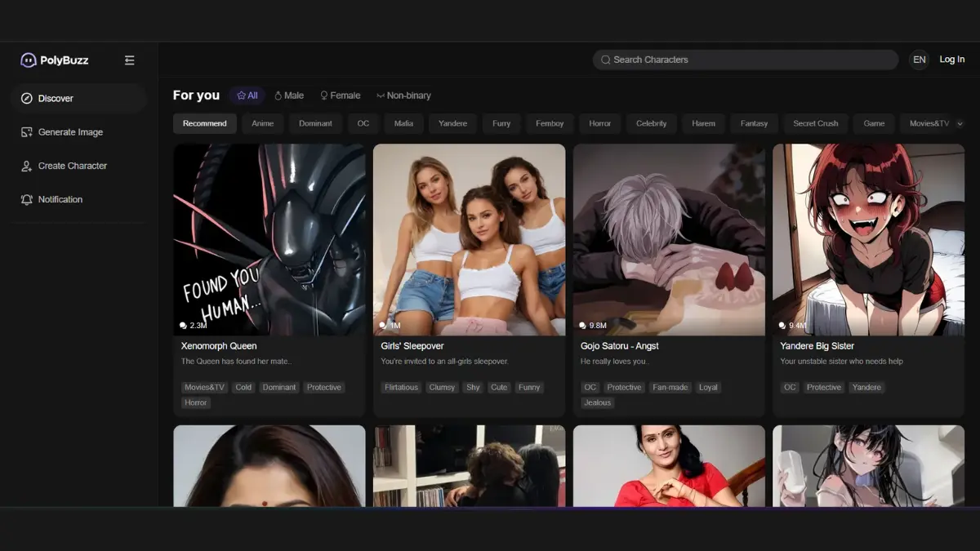Collapse the sidebar using the hamburger icon
Viewport: 980px width, 551px height.
tap(129, 60)
